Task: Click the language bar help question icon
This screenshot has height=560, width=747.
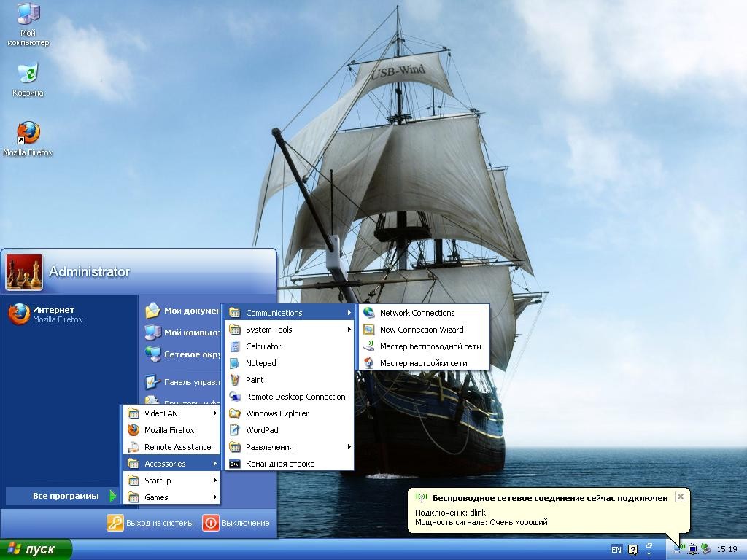Action: tap(632, 550)
